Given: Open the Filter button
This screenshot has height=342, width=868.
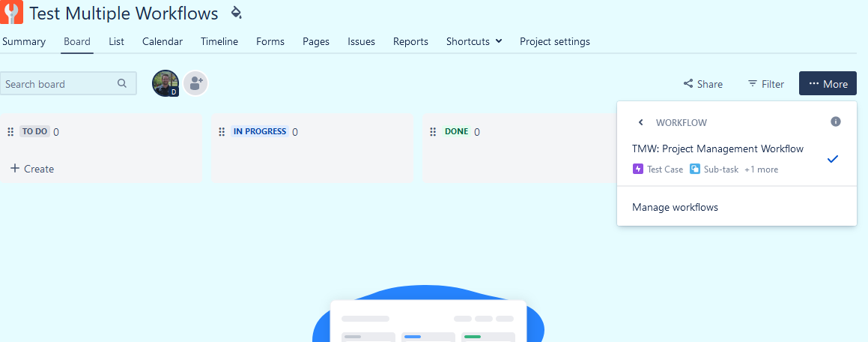Looking at the screenshot, I should point(766,84).
